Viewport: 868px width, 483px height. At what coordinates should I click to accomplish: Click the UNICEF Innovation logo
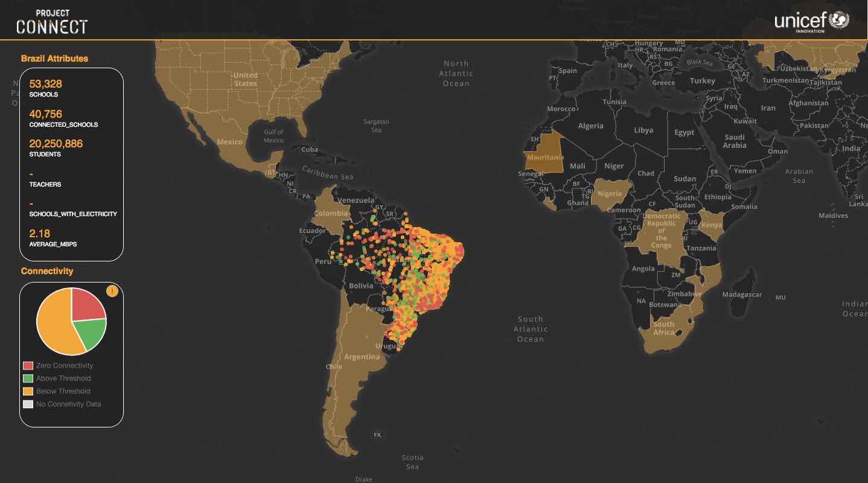click(811, 22)
